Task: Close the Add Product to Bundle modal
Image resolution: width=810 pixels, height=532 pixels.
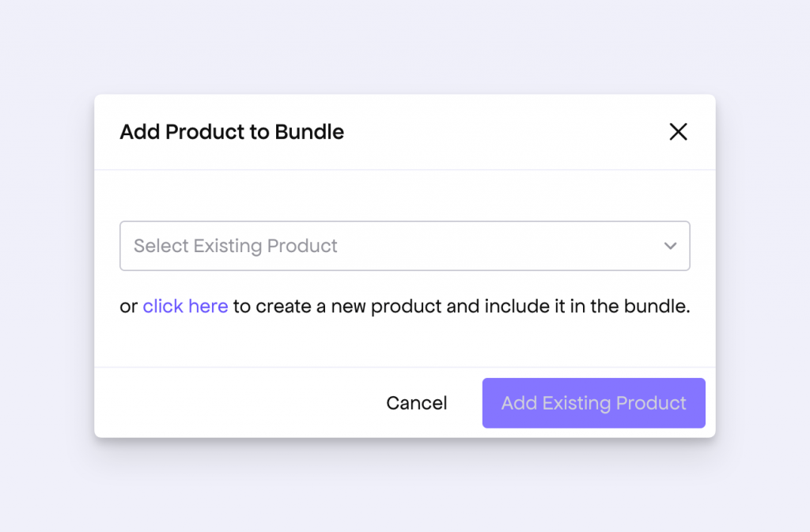Action: point(678,132)
